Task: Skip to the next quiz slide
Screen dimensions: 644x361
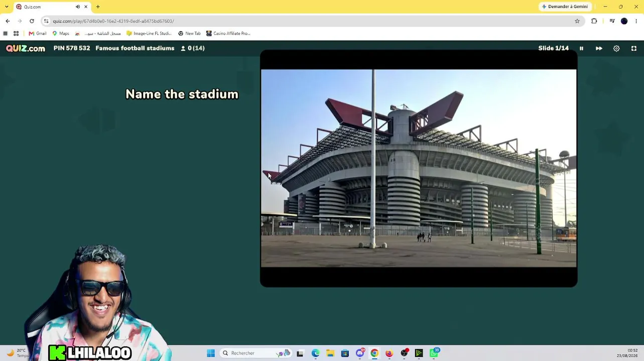Action: [x=599, y=48]
